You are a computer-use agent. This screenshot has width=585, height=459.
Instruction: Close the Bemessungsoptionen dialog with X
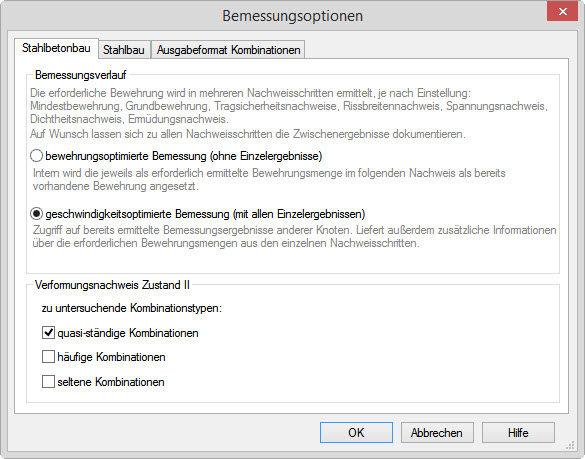562,11
